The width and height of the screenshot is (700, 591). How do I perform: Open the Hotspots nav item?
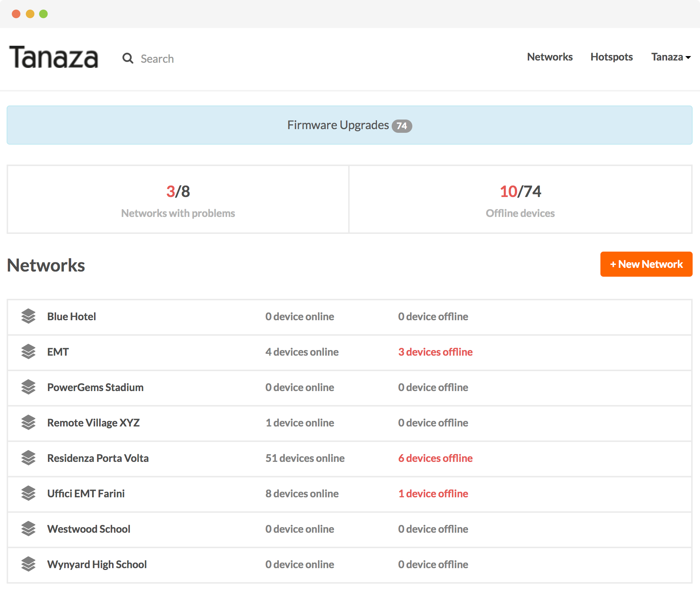coord(611,57)
